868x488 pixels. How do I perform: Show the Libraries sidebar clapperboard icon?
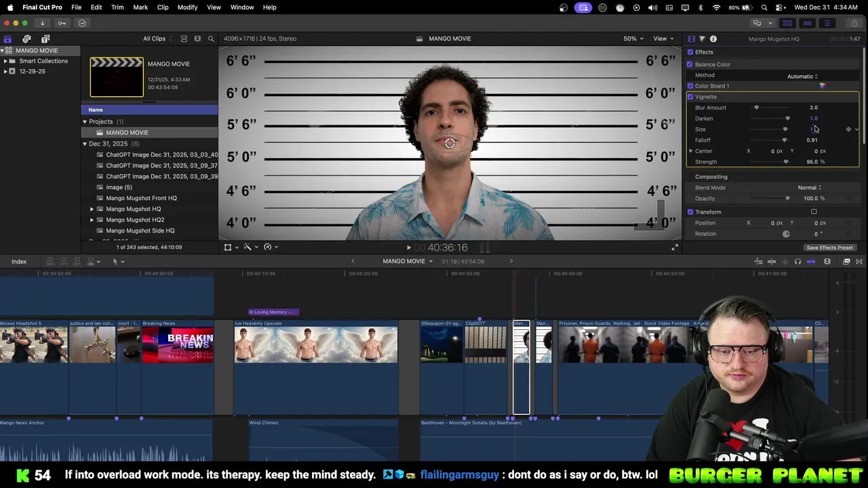click(x=7, y=39)
